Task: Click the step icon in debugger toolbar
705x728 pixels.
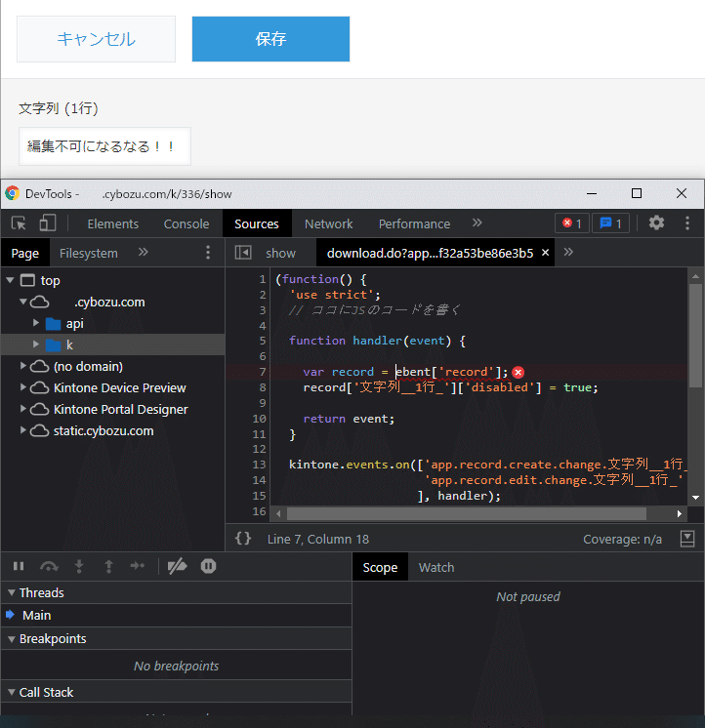Action: click(138, 566)
